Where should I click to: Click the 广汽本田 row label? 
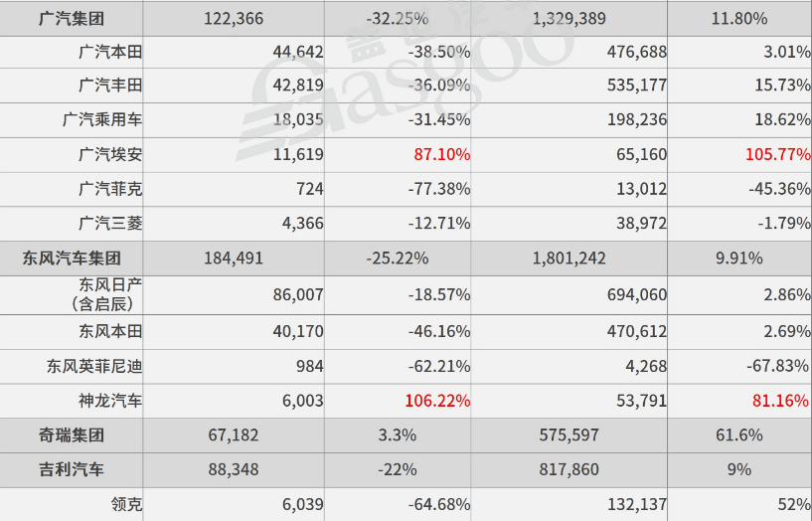click(110, 52)
